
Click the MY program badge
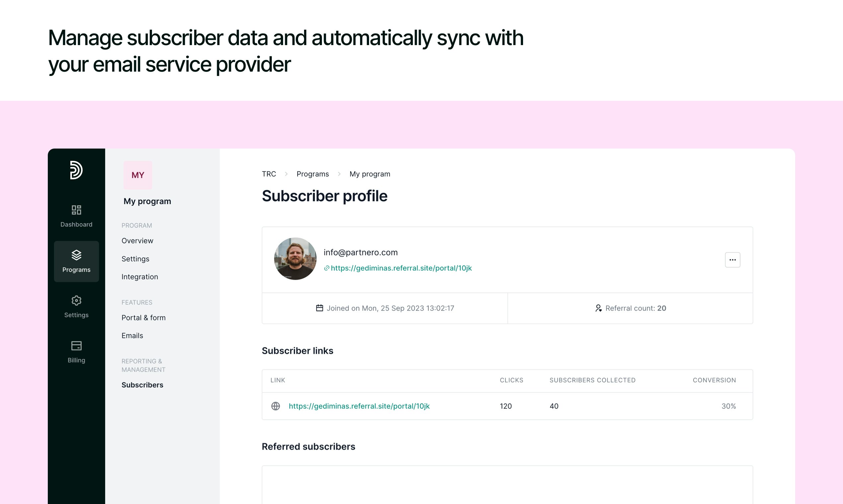pos(138,175)
